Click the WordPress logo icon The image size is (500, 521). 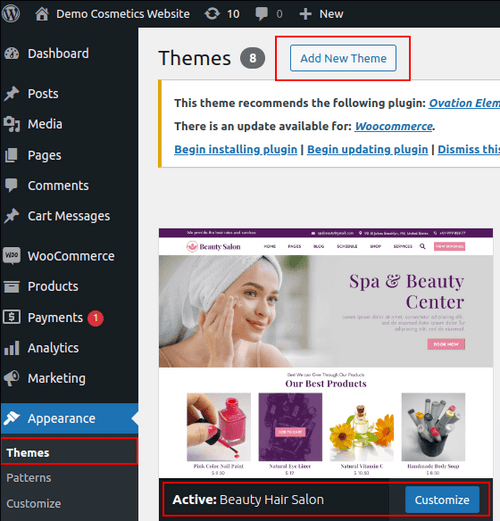point(11,14)
